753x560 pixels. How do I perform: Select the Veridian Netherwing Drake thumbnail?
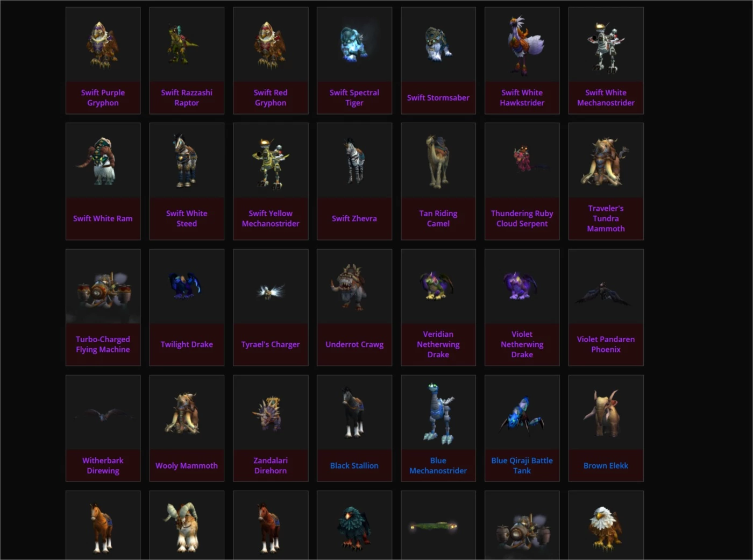(438, 286)
